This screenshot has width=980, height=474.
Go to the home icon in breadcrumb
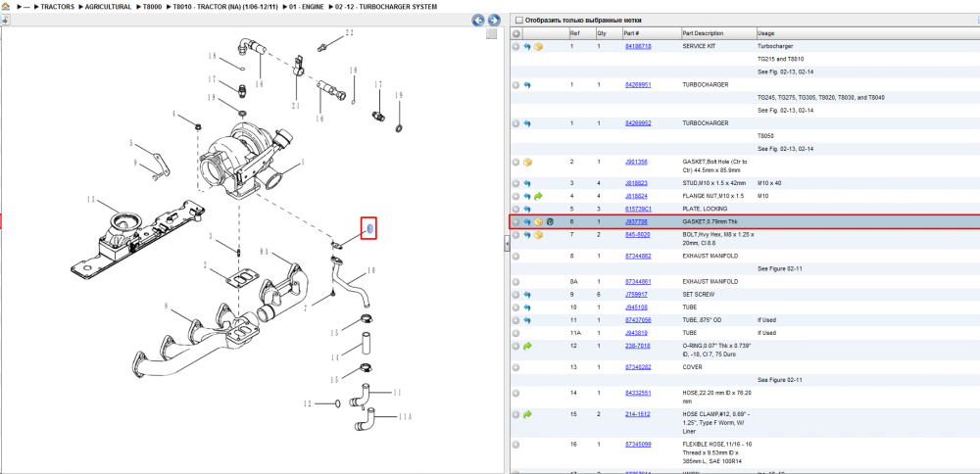click(x=5, y=6)
